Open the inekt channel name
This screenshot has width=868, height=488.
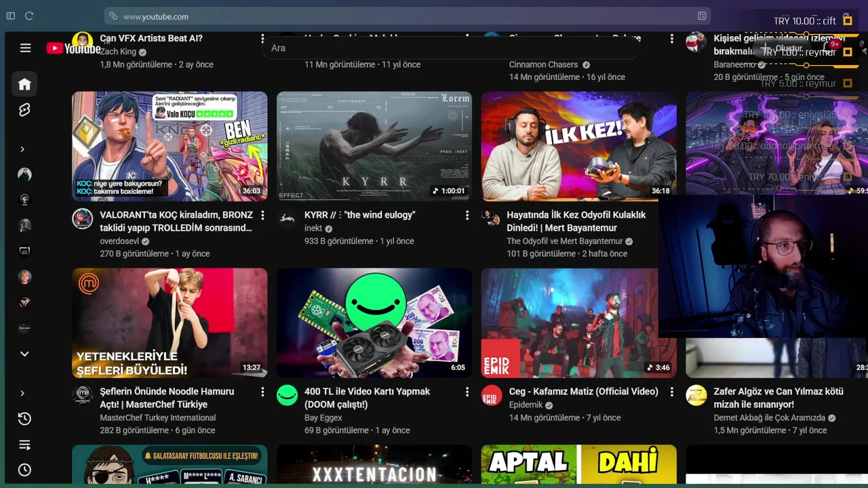(x=313, y=228)
